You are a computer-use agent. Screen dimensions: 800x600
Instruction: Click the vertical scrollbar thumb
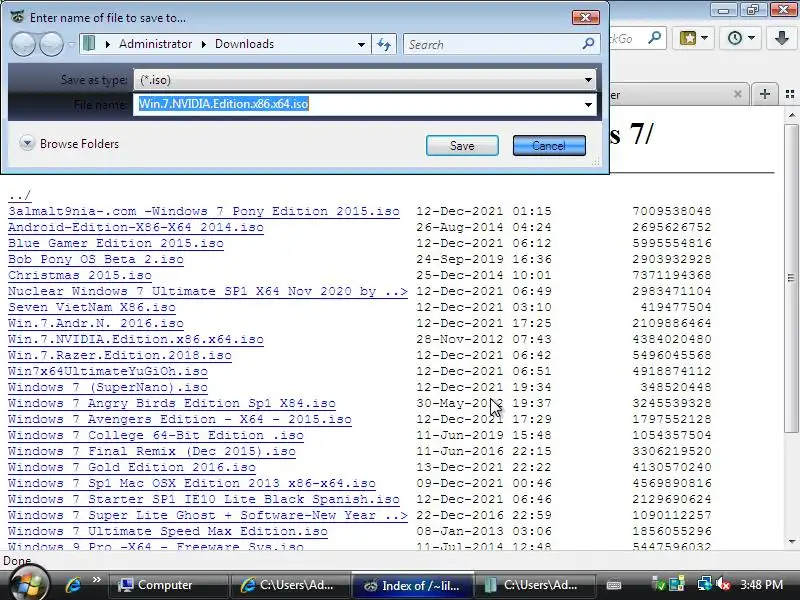pos(791,277)
